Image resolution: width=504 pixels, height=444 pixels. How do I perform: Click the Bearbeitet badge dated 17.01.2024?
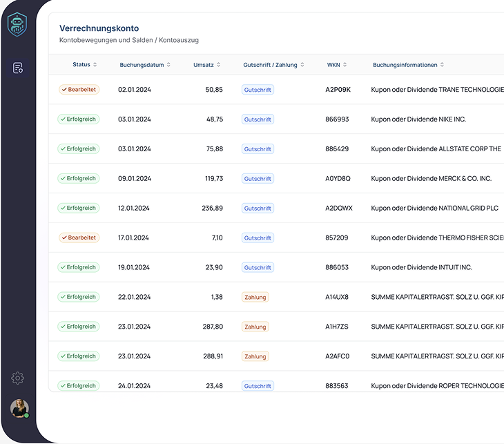click(79, 238)
